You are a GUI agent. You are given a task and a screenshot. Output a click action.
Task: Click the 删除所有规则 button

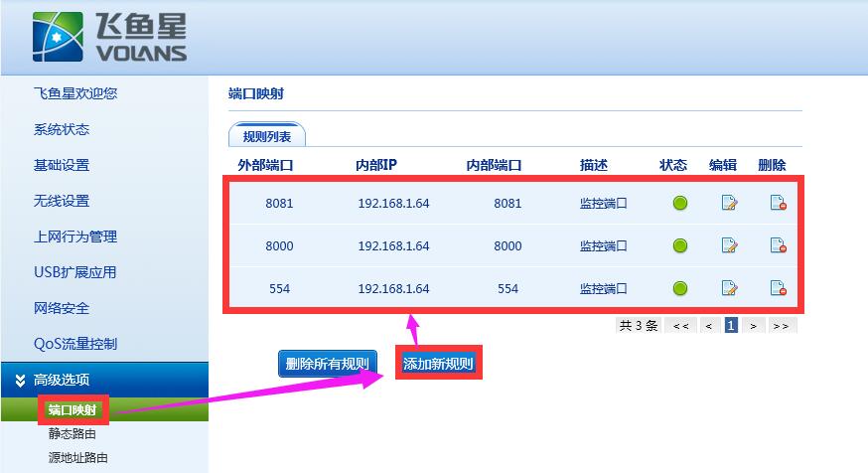coord(327,364)
